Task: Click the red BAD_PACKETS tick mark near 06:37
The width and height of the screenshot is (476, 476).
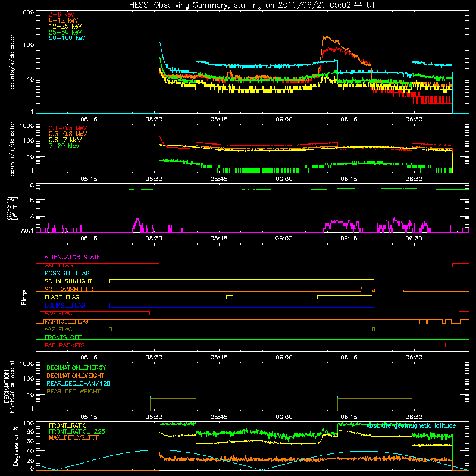Action: tap(445, 345)
